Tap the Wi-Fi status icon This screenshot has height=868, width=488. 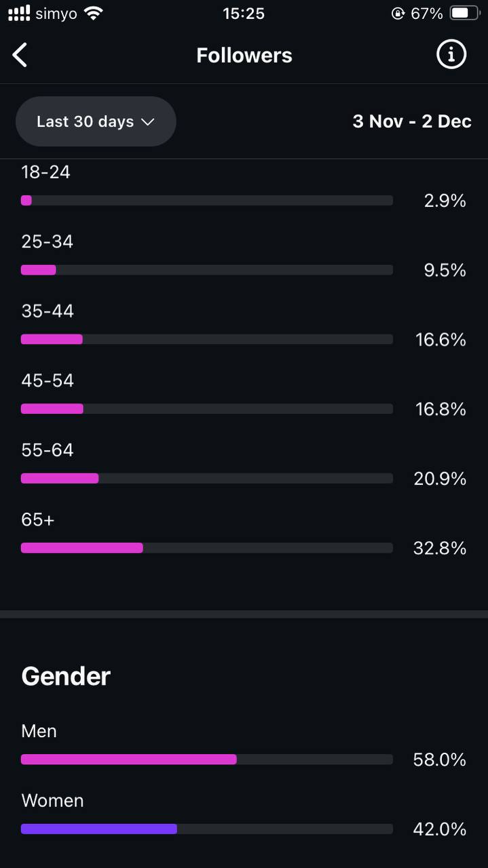point(94,13)
